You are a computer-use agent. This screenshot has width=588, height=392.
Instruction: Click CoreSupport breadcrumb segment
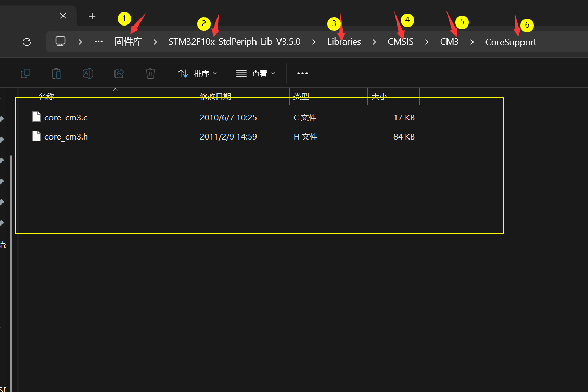coord(511,42)
